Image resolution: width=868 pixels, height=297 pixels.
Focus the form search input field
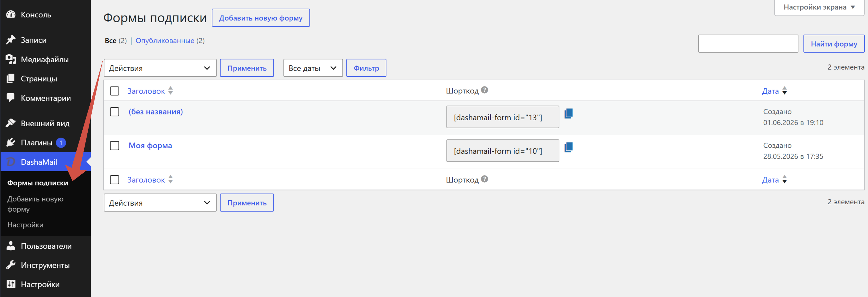click(748, 44)
